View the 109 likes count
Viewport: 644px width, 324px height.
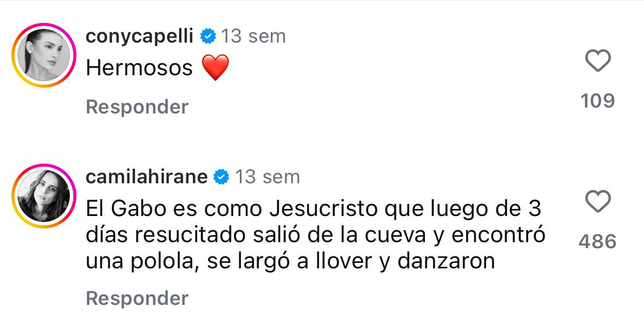[x=598, y=101]
